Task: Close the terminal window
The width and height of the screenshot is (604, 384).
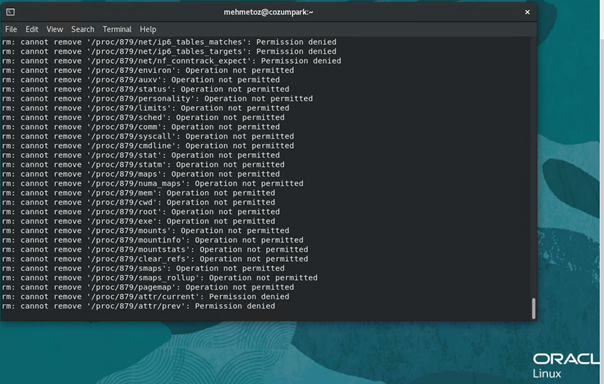Action: [527, 12]
